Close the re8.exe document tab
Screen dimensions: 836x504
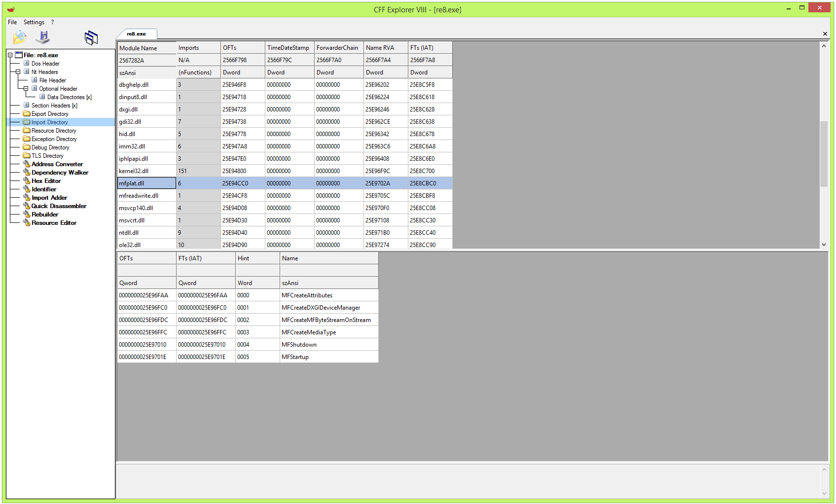click(x=825, y=34)
